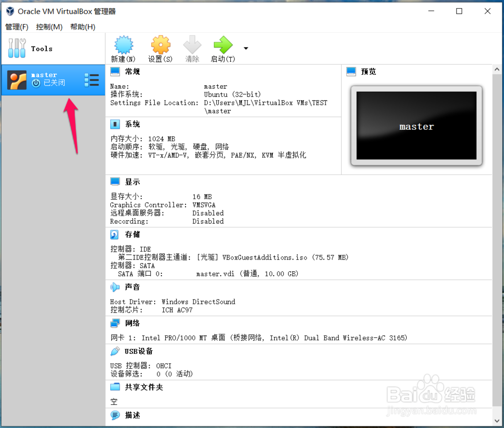Screen dimensions: 504x428
Task: Open the 网络 section heading
Action: (x=133, y=323)
